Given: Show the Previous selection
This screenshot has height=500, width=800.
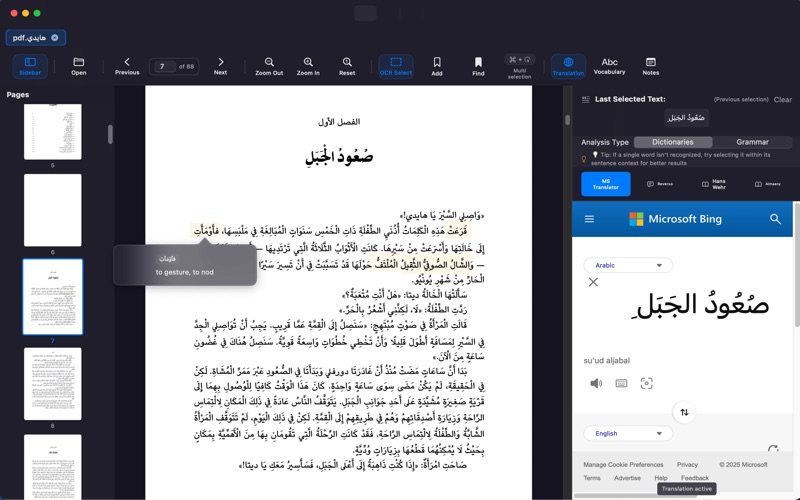Looking at the screenshot, I should [x=741, y=99].
